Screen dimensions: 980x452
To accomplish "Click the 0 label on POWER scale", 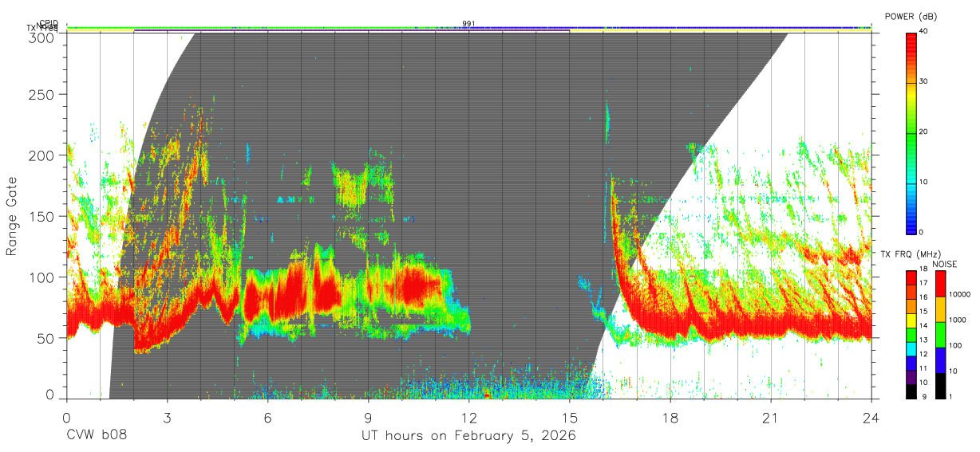I will (x=921, y=232).
